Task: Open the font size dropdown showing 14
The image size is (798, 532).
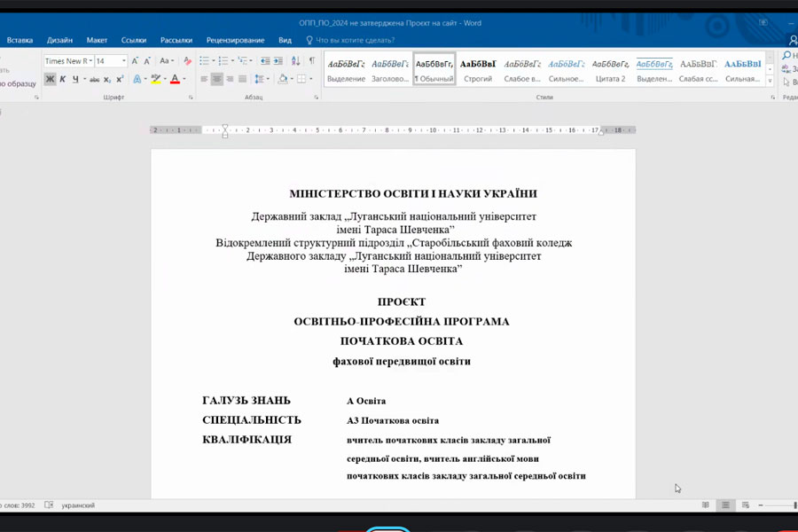Action: 123,61
